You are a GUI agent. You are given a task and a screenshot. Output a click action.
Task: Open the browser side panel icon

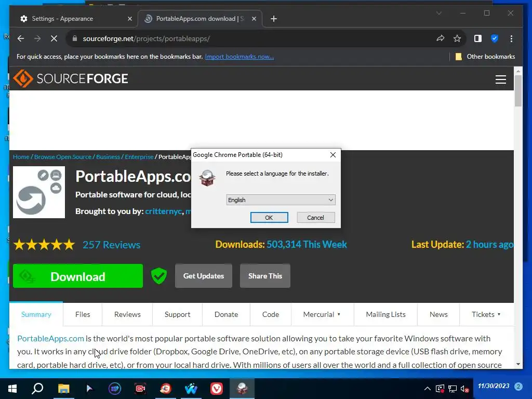tap(478, 38)
